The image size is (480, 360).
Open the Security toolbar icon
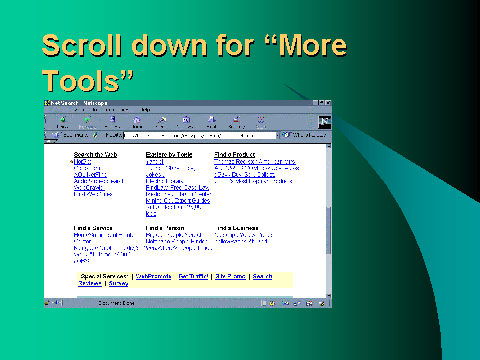click(x=237, y=120)
